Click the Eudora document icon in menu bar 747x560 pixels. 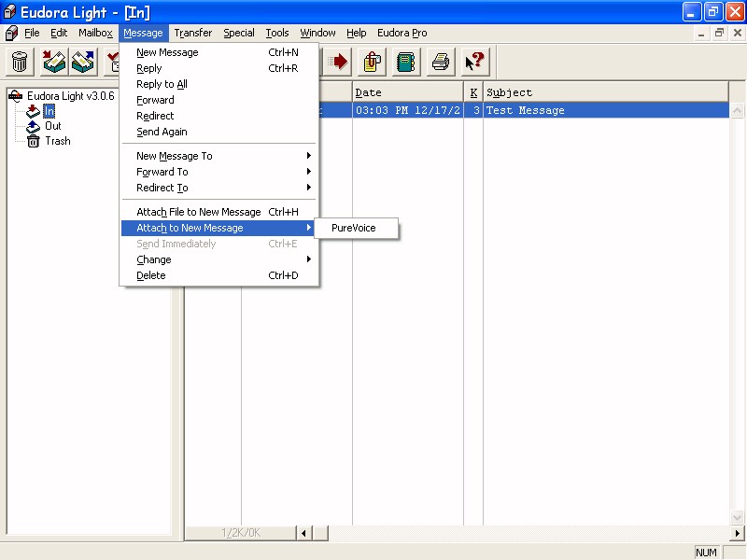tap(11, 33)
